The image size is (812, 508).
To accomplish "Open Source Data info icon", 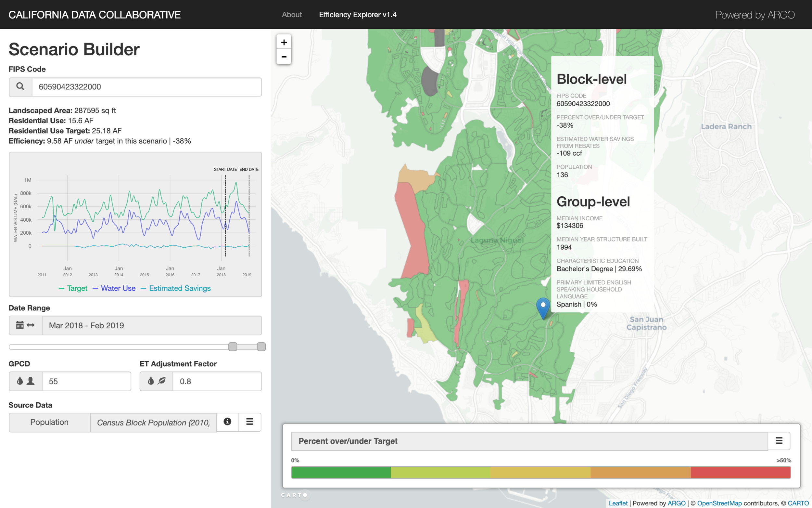I will click(x=227, y=422).
